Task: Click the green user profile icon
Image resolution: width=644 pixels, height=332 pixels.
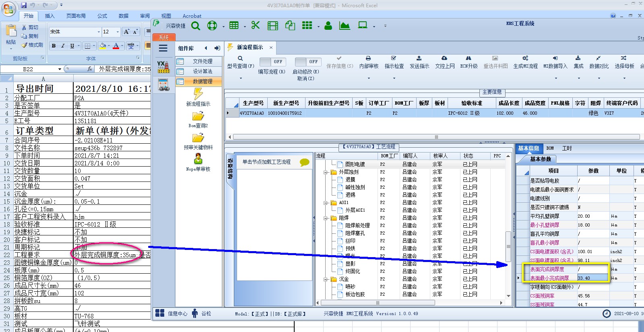Action: 328,26
